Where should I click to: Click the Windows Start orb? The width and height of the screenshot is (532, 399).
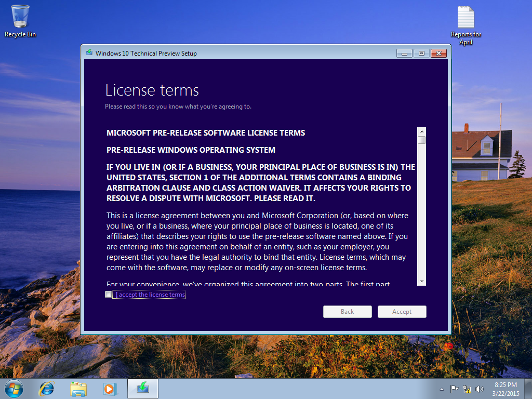[x=14, y=388]
